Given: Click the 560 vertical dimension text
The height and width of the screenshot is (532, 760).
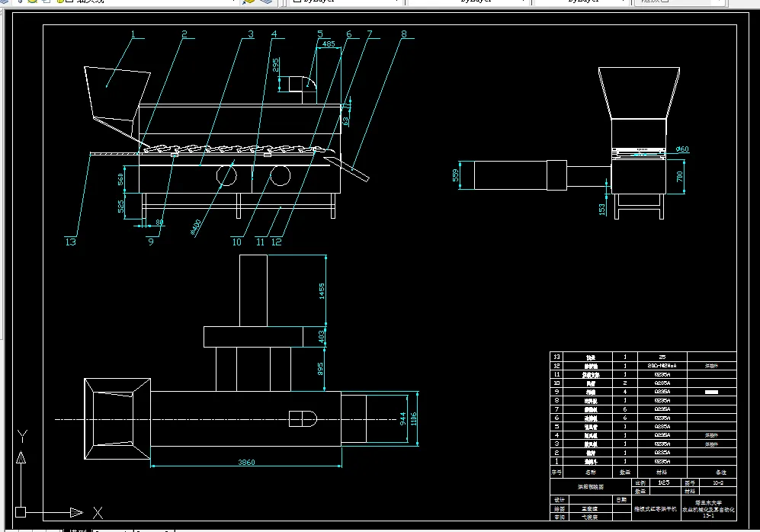Looking at the screenshot, I should point(120,179).
